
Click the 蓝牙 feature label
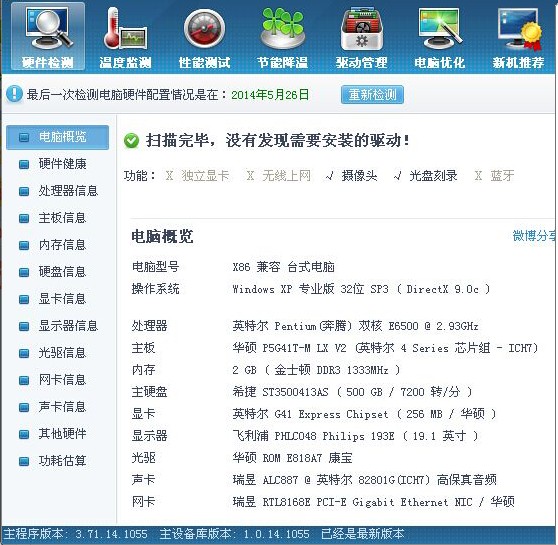[502, 175]
